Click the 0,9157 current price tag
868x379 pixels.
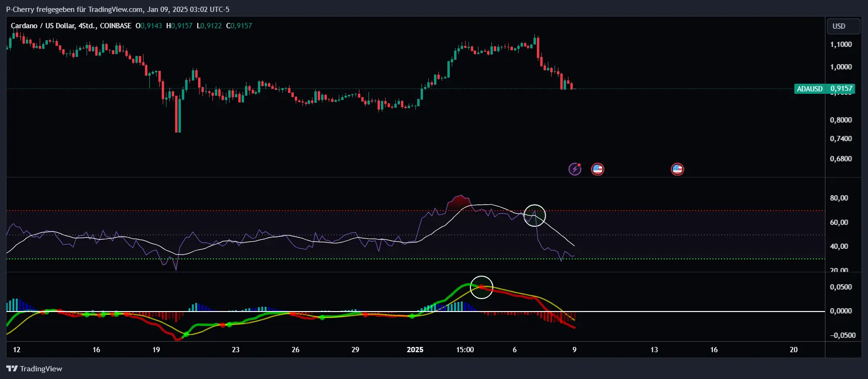(841, 89)
